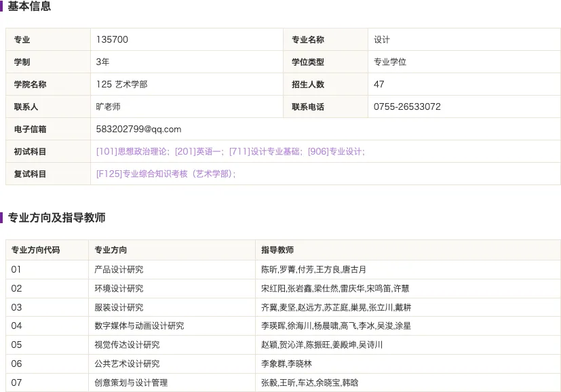Click the 专业方向代码 column header
This screenshot has height=392, width=561.
tap(35, 250)
